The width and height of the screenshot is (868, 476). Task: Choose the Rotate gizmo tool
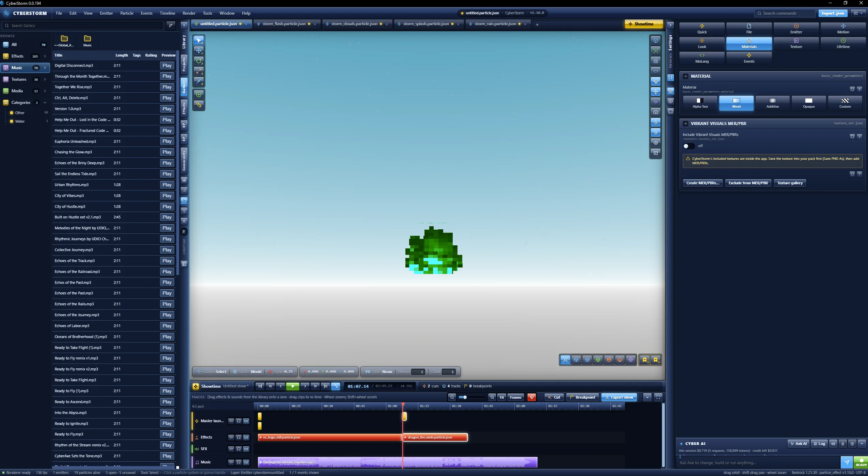[199, 61]
